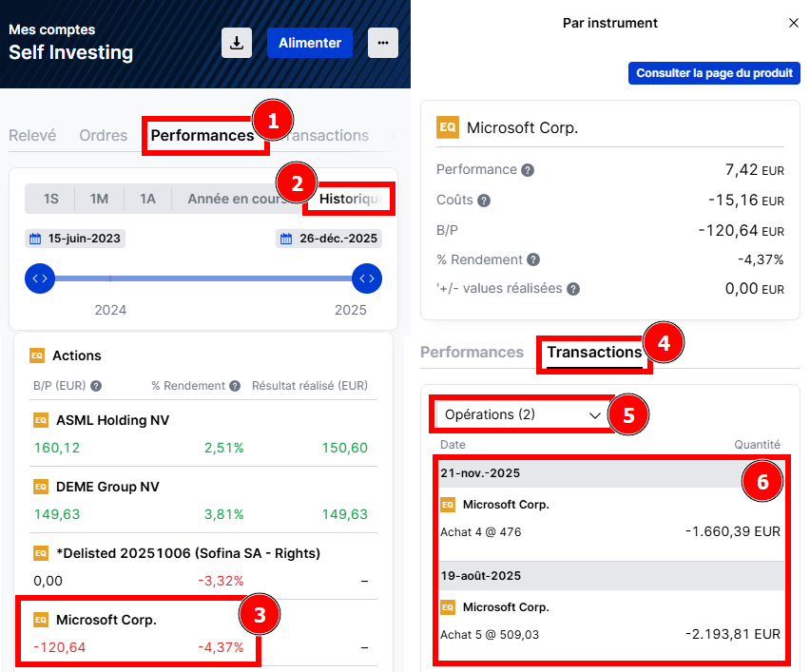This screenshot has width=810, height=672.
Task: Click help icon next to Coûts
Action: pyautogui.click(x=484, y=201)
